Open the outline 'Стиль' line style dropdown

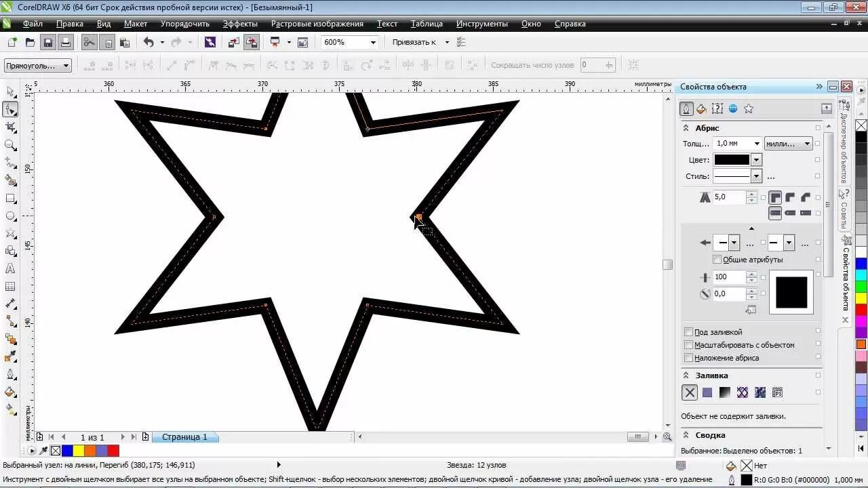pyautogui.click(x=756, y=176)
